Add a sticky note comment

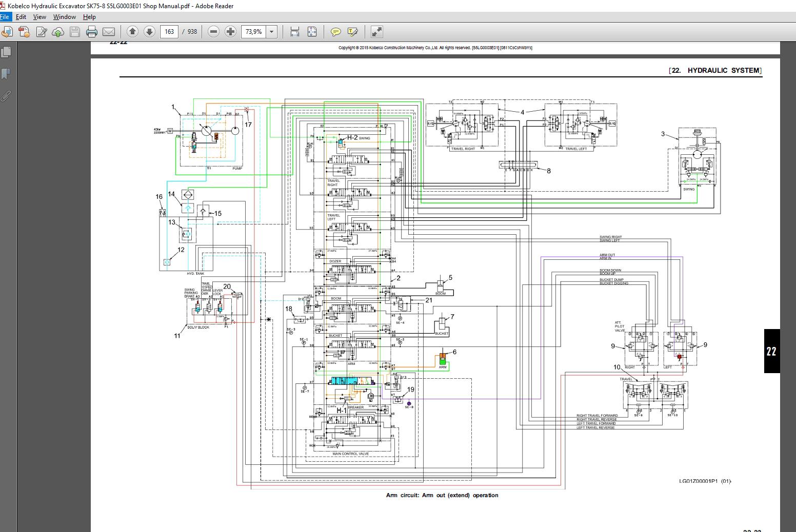tap(335, 32)
